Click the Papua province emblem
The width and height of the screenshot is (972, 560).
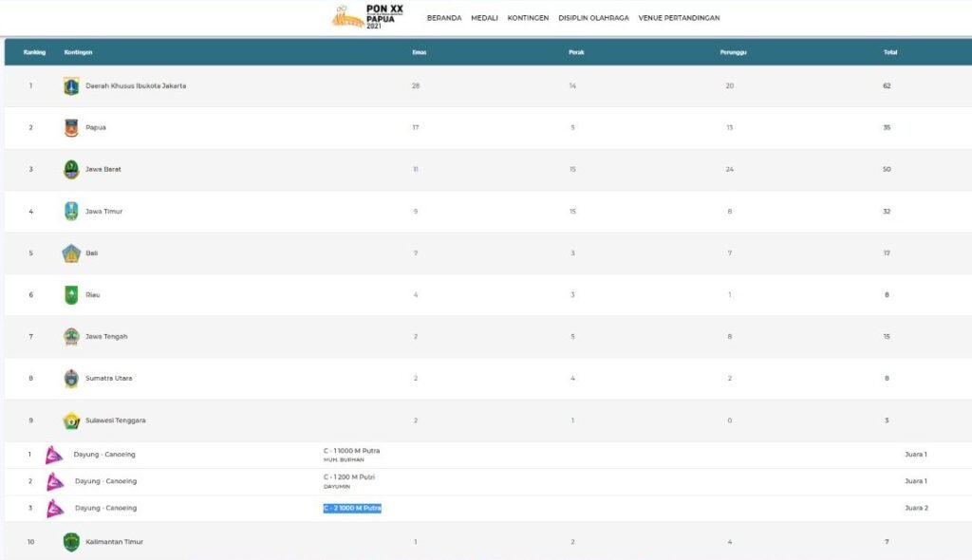pos(71,128)
